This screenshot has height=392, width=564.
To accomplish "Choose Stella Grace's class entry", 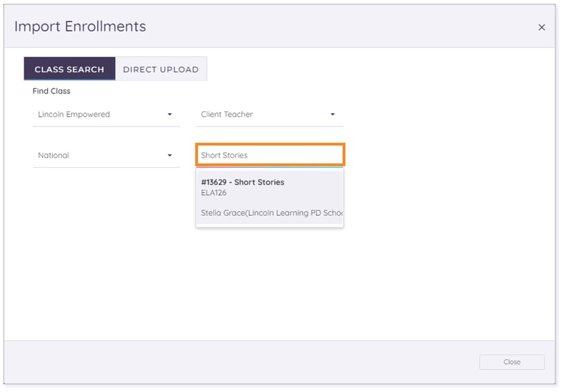I will click(270, 213).
